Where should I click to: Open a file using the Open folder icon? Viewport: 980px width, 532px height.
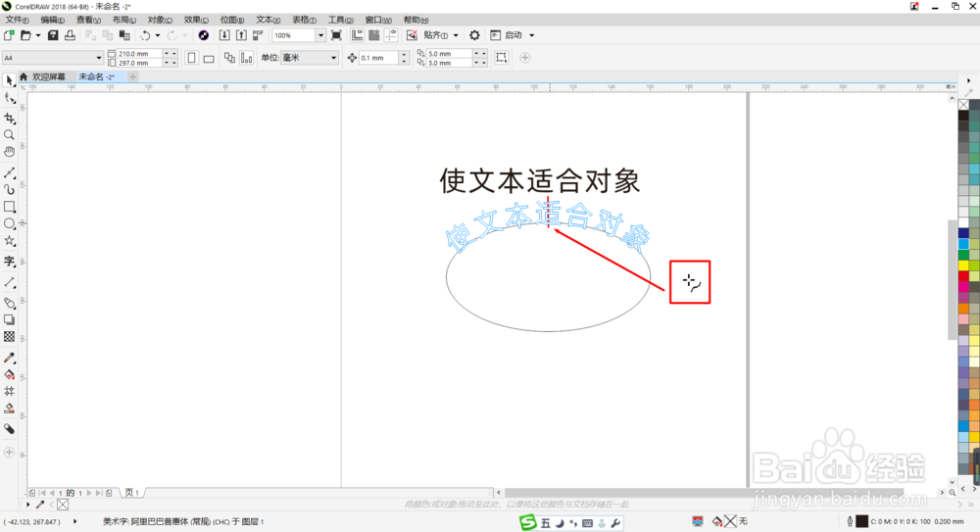(25, 35)
